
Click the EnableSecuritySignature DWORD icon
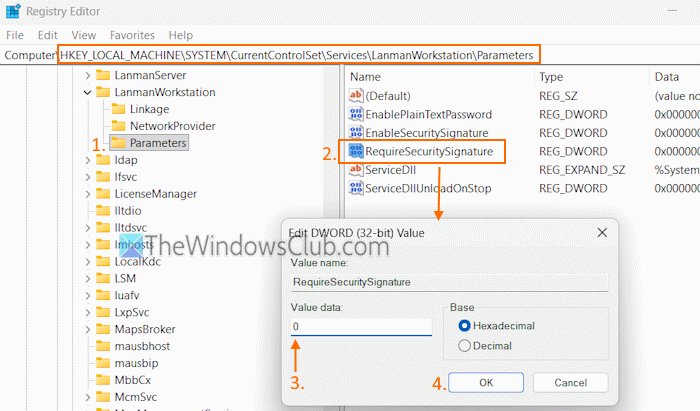356,133
